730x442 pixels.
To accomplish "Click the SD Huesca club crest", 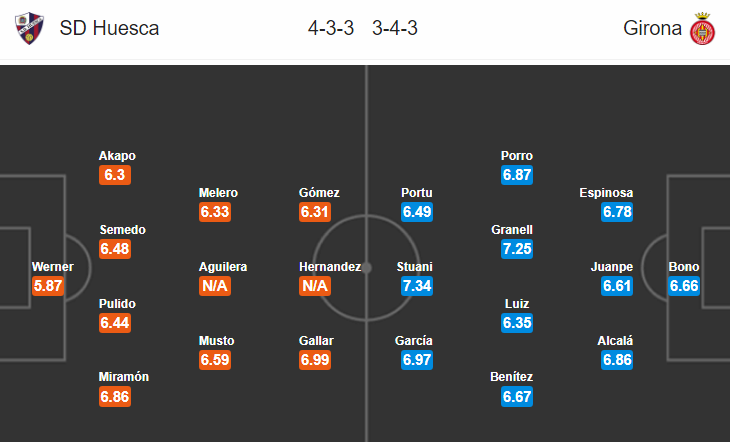I will pos(29,28).
